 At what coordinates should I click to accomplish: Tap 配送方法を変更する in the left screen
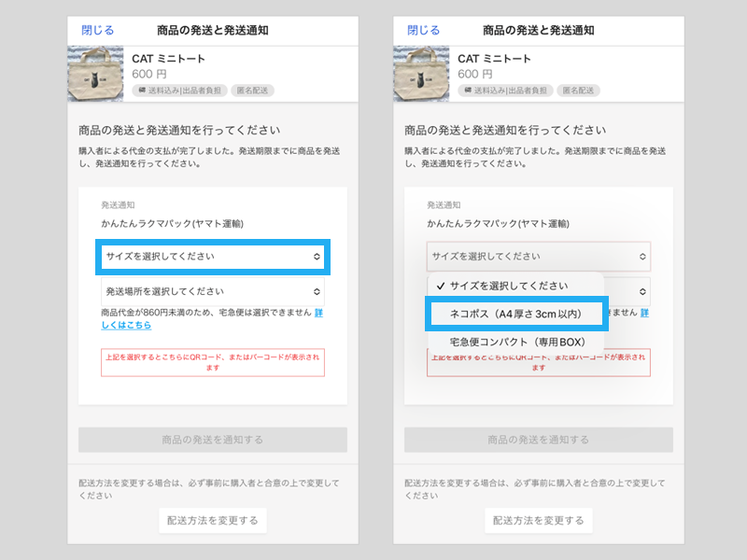point(213,521)
